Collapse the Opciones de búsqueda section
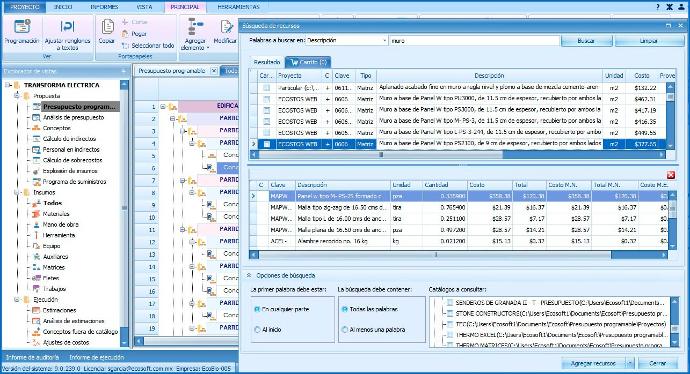The height and width of the screenshot is (374, 690). tap(249, 275)
